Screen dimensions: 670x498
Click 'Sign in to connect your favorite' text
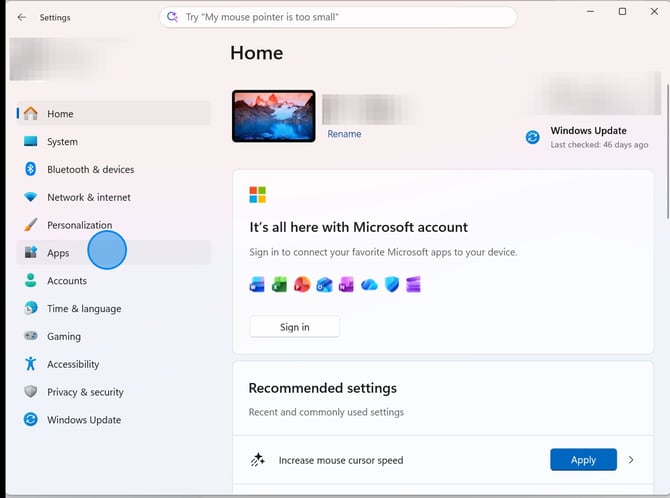(383, 252)
